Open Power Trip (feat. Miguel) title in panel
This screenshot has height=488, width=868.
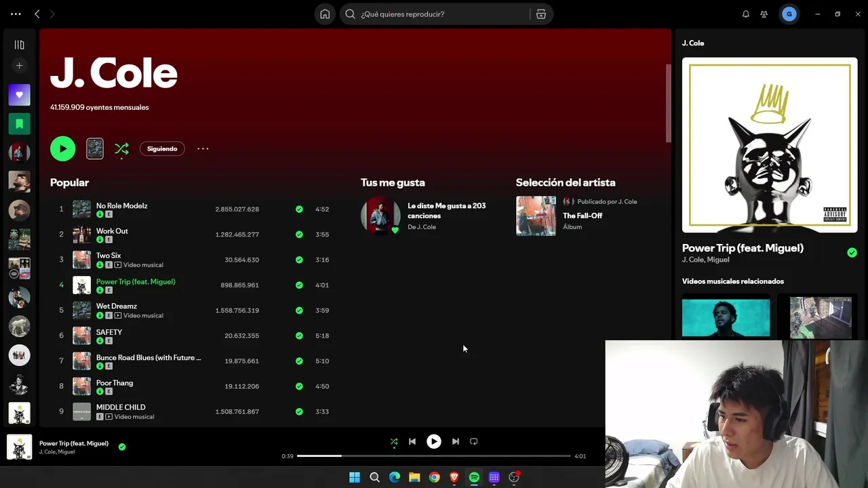point(743,248)
